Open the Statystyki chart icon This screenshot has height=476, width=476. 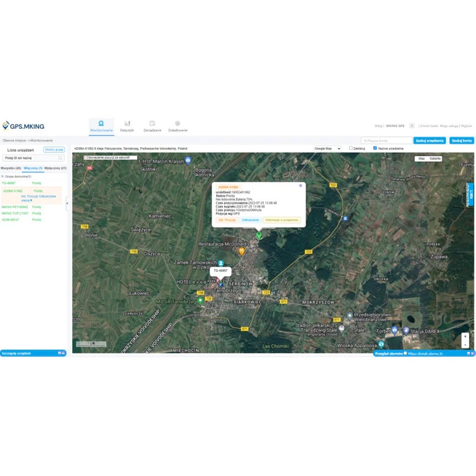(127, 123)
